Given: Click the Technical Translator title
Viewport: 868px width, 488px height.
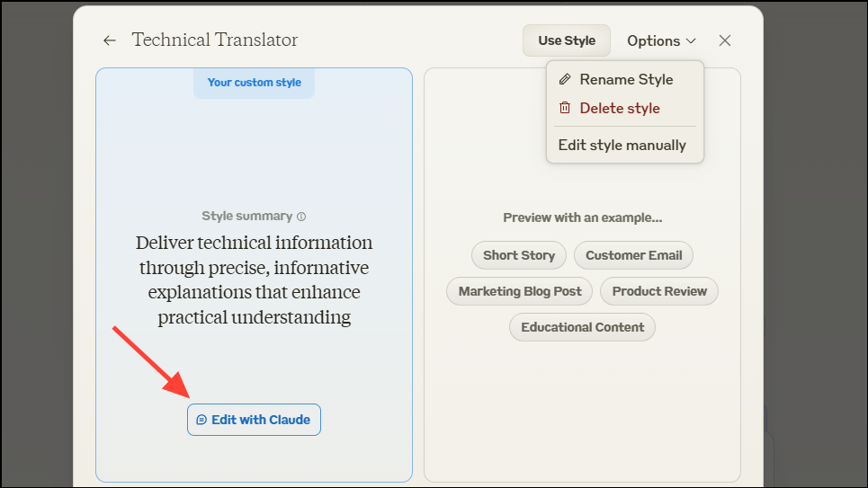Looking at the screenshot, I should tap(214, 40).
